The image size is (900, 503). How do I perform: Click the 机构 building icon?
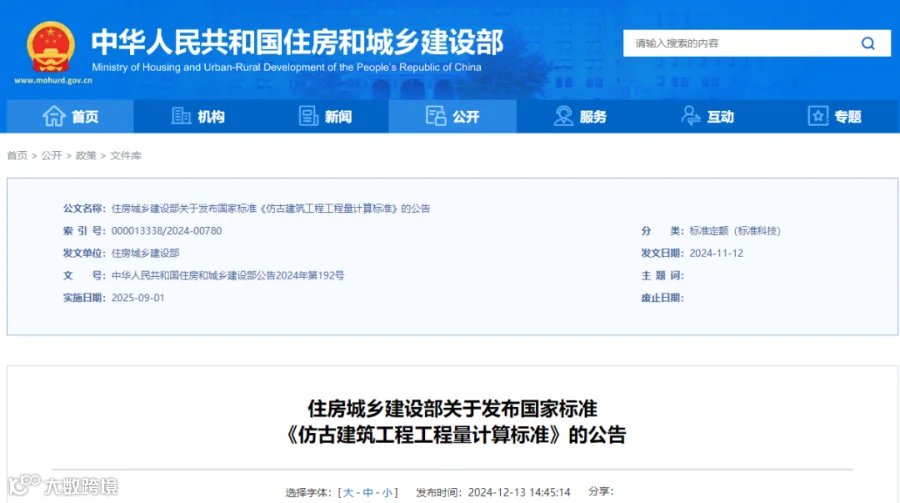[181, 116]
